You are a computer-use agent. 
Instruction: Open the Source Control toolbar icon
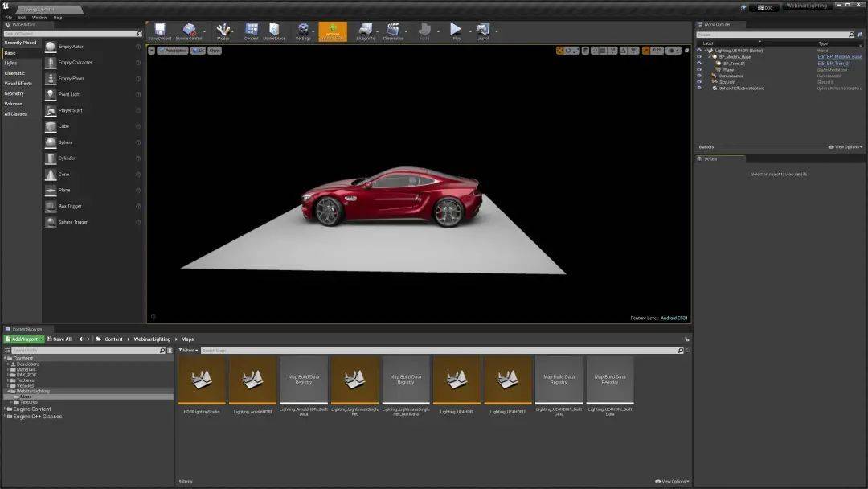pyautogui.click(x=189, y=31)
